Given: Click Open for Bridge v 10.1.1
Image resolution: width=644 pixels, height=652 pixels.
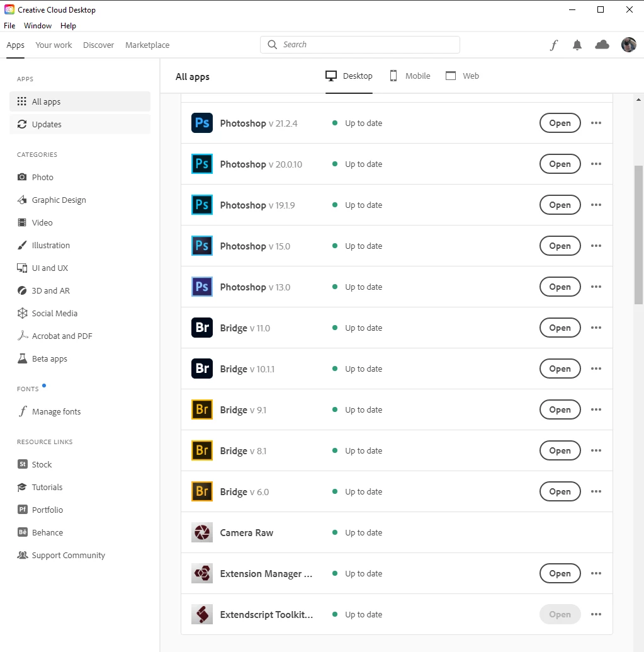Looking at the screenshot, I should [560, 369].
